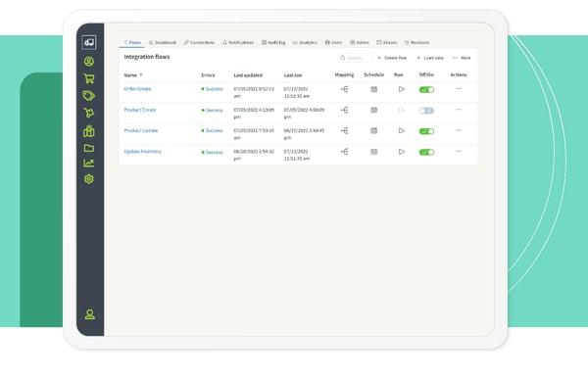Open the price tags icon in the sidebar

tap(89, 96)
